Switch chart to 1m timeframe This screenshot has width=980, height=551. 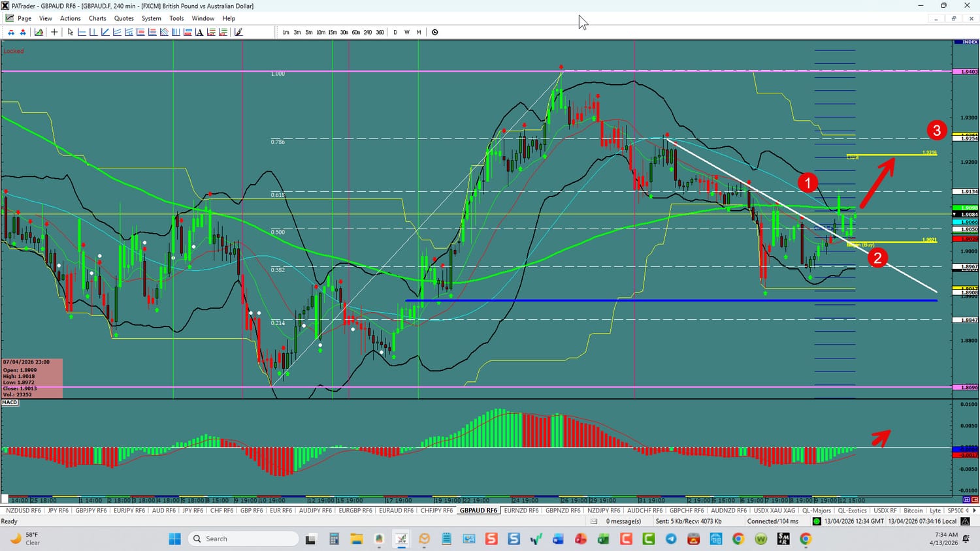click(x=286, y=32)
